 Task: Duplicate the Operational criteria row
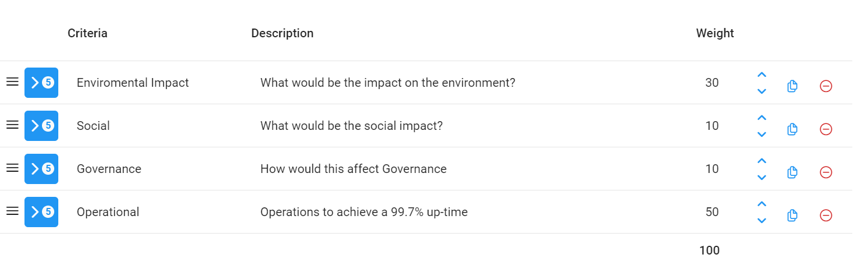[x=792, y=215]
